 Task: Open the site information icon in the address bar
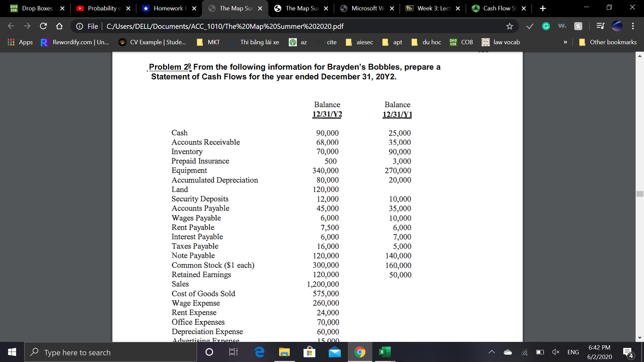pos(79,26)
